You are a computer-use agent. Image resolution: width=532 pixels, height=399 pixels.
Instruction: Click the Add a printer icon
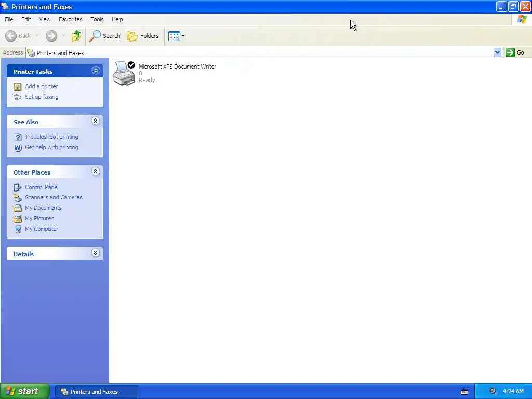[17, 87]
